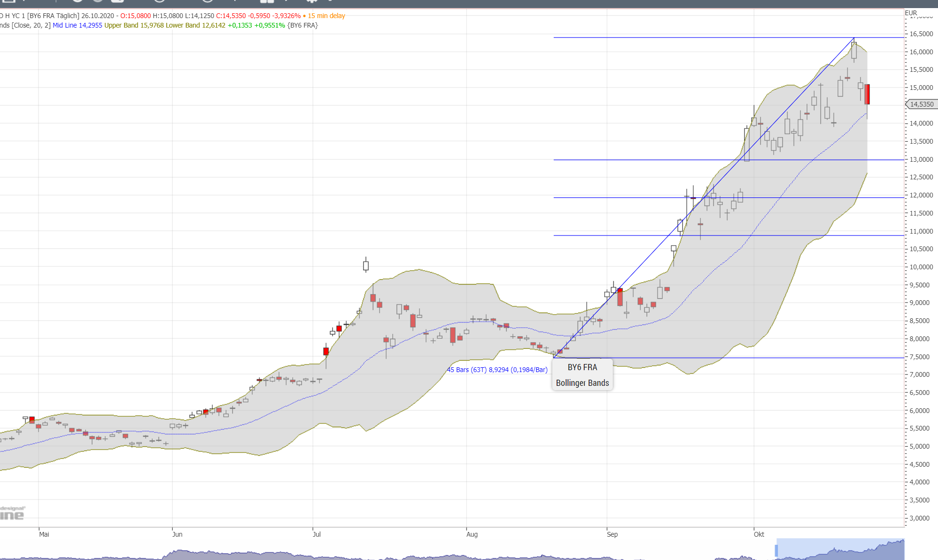Viewport: 938px width, 560px height.
Task: Grab the navigator's left range handle
Action: coord(776,550)
